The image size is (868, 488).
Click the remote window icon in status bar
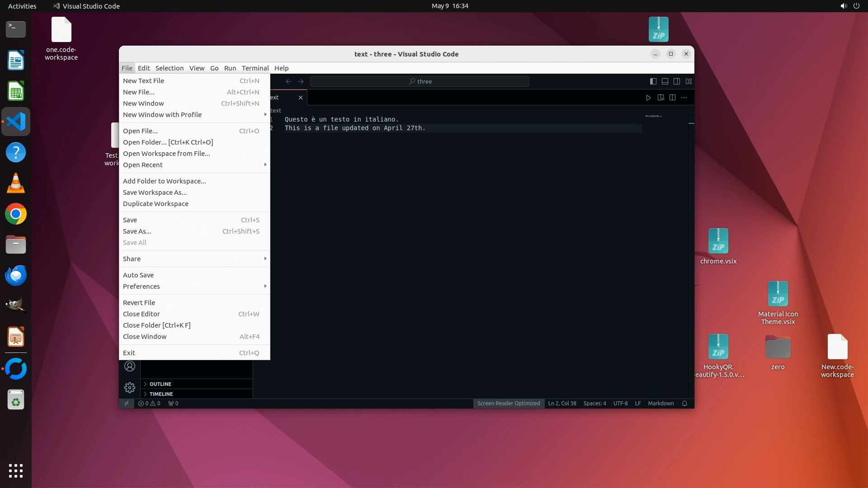[x=127, y=404]
